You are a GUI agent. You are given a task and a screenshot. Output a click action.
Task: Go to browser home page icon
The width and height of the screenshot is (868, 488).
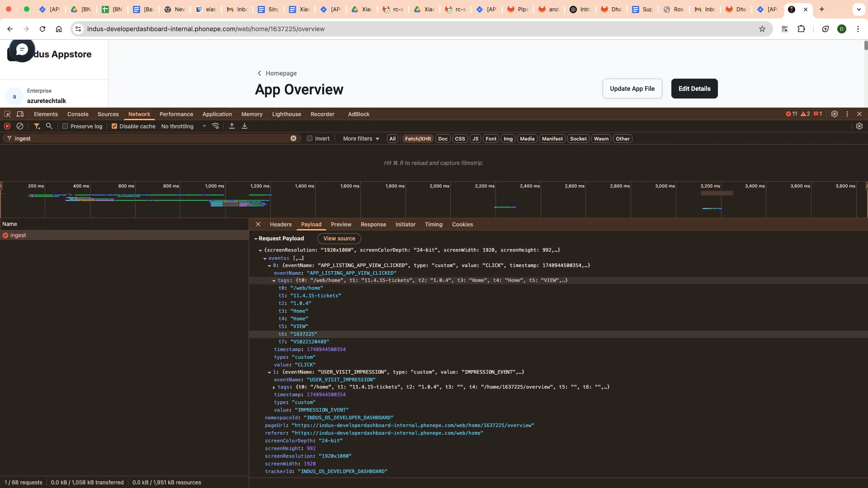tap(59, 29)
